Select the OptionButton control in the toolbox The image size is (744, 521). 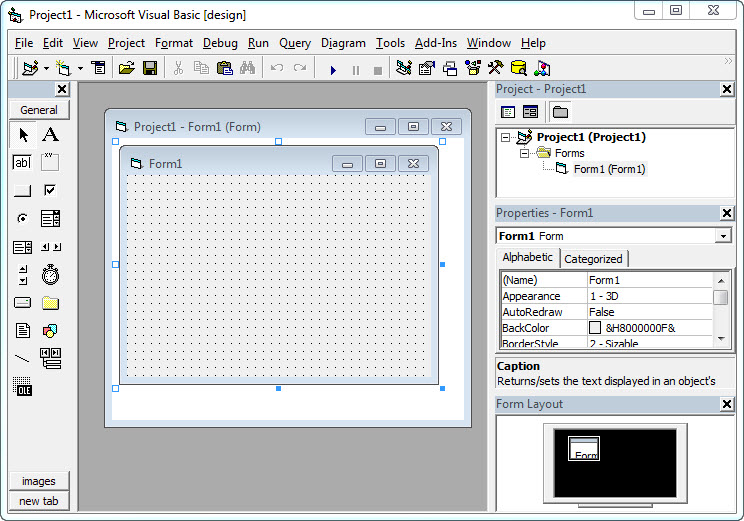click(22, 218)
